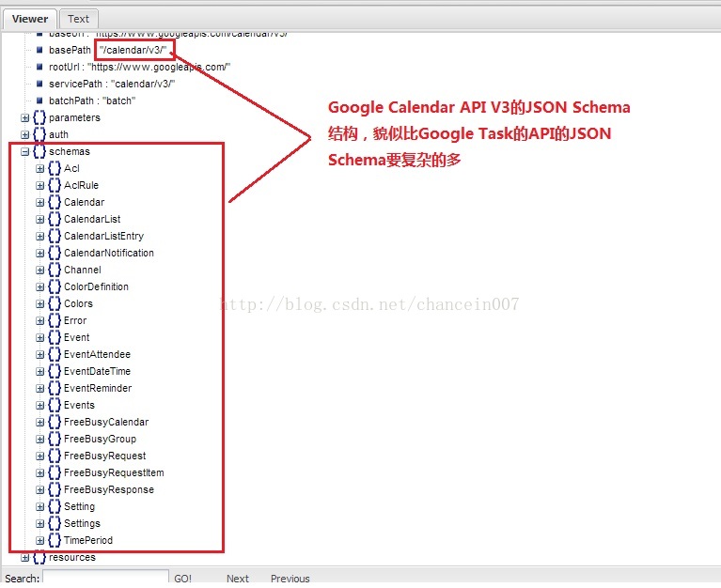
Task: Select the servicePath "calendar/v3/" row
Action: pyautogui.click(x=112, y=84)
